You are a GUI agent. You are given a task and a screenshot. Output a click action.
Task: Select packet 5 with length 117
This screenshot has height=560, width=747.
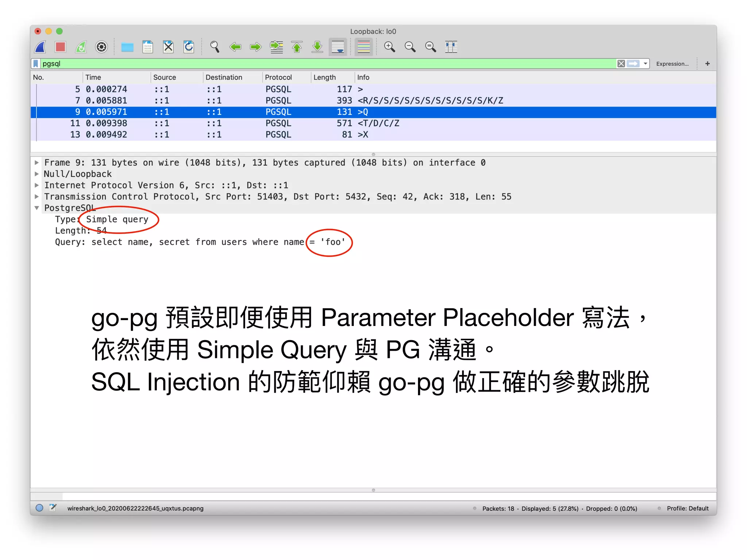point(373,89)
